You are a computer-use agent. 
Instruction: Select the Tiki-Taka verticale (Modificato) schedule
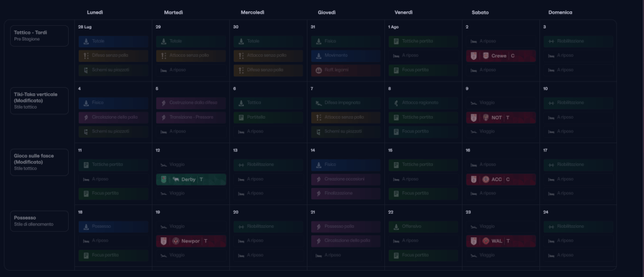coord(39,100)
